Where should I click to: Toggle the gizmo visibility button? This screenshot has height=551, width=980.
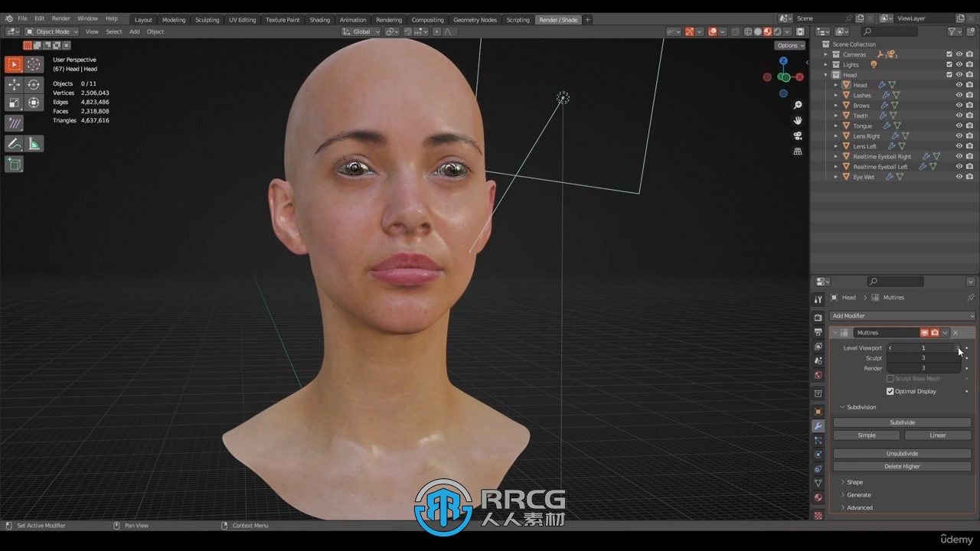coord(689,31)
